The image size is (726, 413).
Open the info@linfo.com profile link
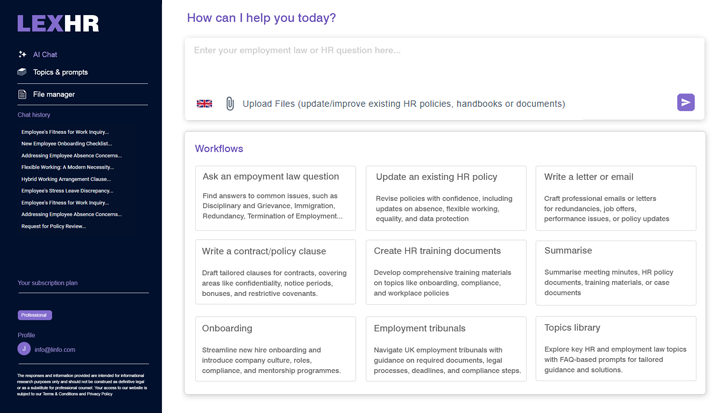click(55, 350)
